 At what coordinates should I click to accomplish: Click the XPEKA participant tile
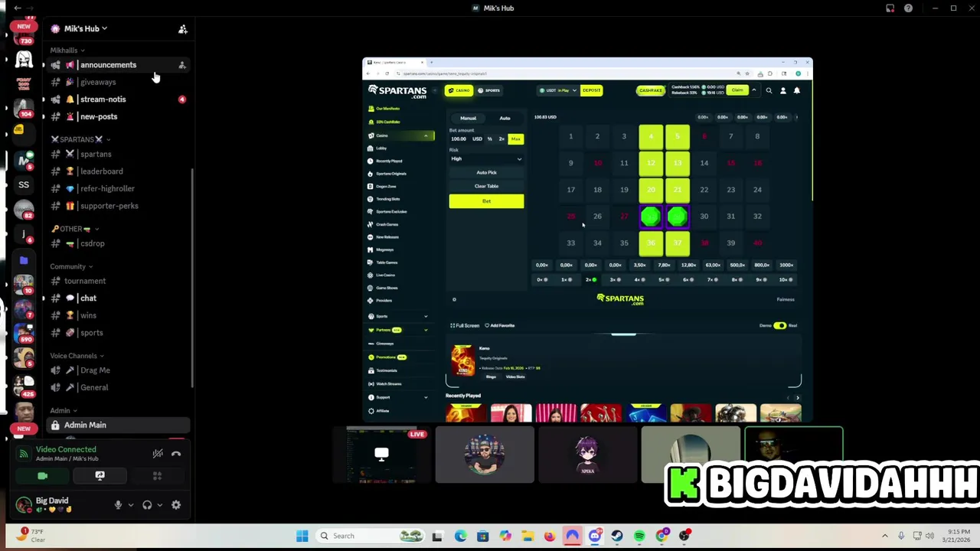[x=587, y=455]
